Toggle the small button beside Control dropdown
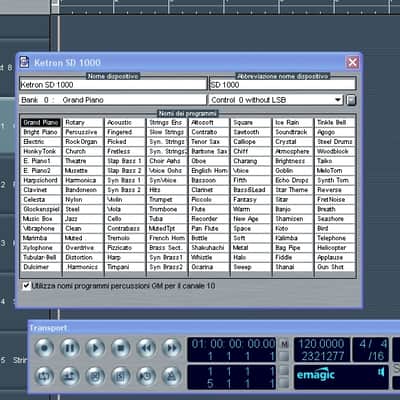Viewport: 400px width, 400px height. coord(351,100)
